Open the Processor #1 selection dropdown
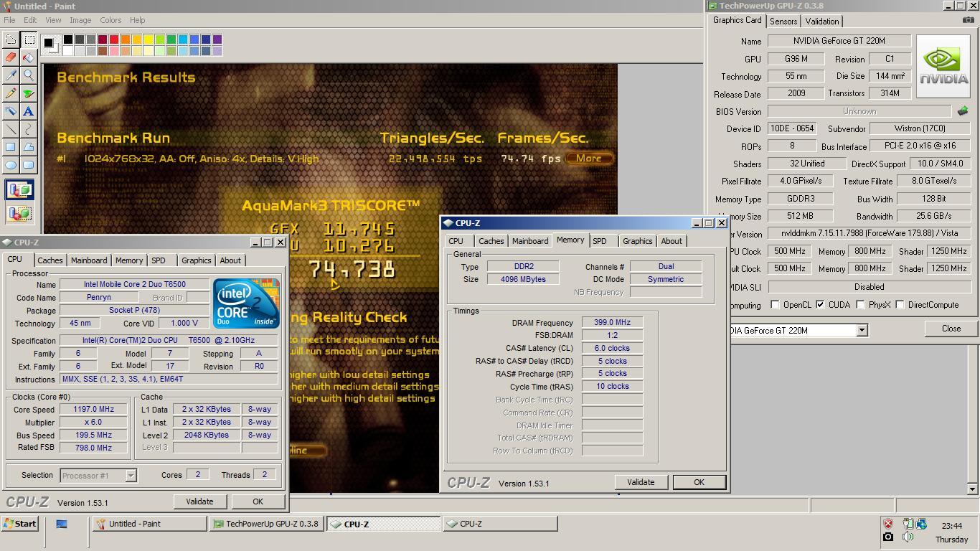Screen dimensions: 980x551 131,475
